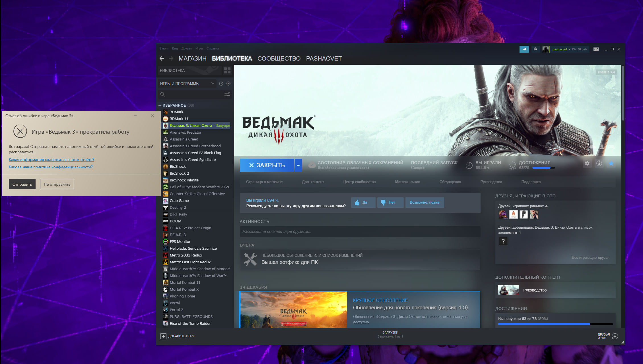
Task: Click ЗАКРЫТЬ button to stop game
Action: coord(267,165)
